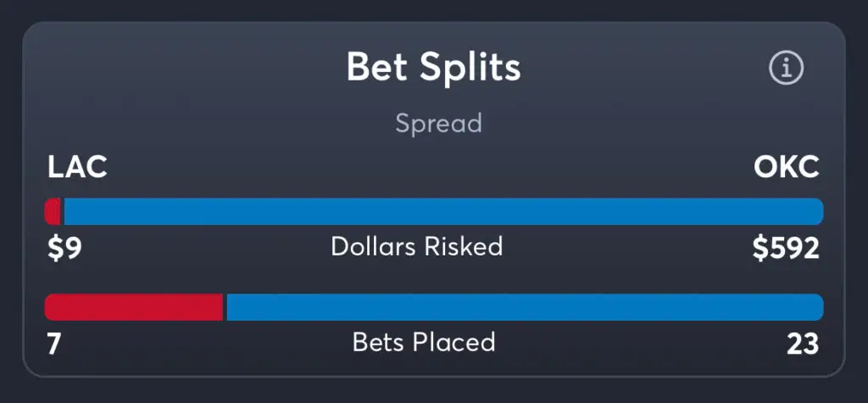This screenshot has width=868, height=403.
Task: Select the 23 bets placed count
Action: [803, 344]
